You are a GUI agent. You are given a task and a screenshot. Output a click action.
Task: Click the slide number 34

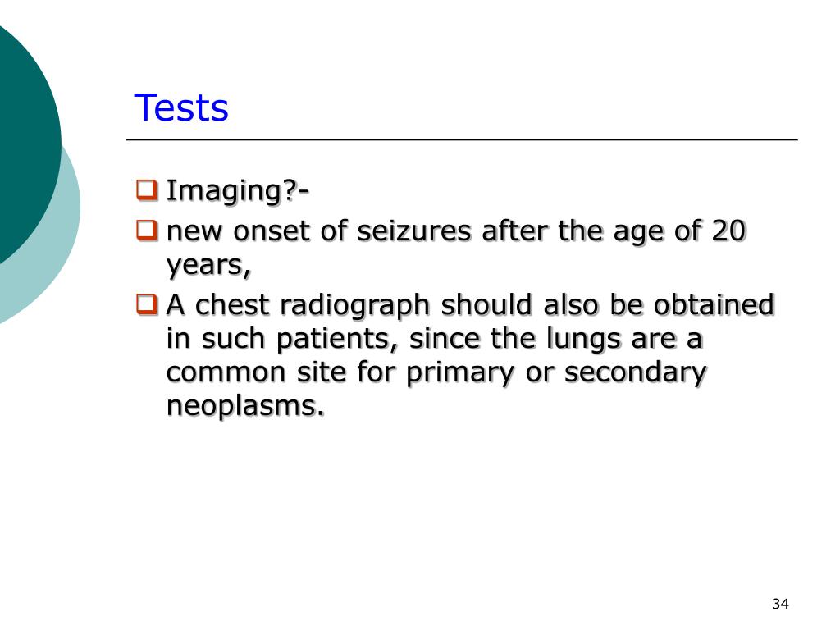(781, 605)
